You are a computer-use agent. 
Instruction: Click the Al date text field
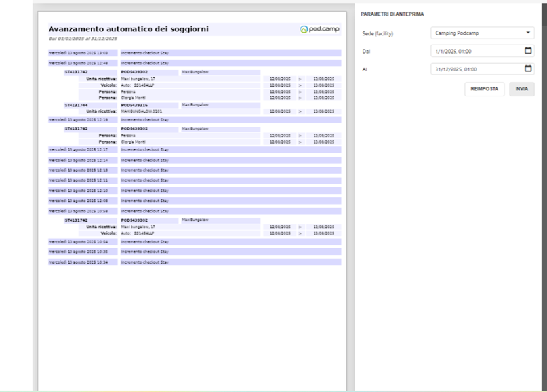pos(476,68)
